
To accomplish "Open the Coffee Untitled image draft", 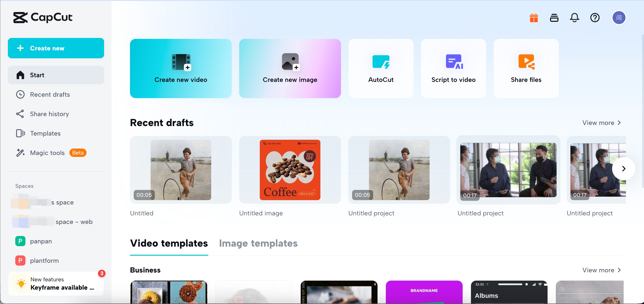I will (290, 170).
